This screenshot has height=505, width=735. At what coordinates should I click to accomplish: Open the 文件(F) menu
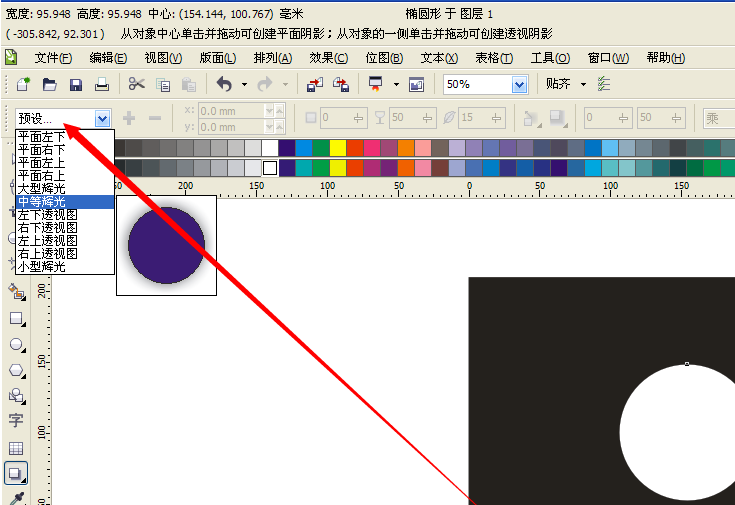[53, 58]
